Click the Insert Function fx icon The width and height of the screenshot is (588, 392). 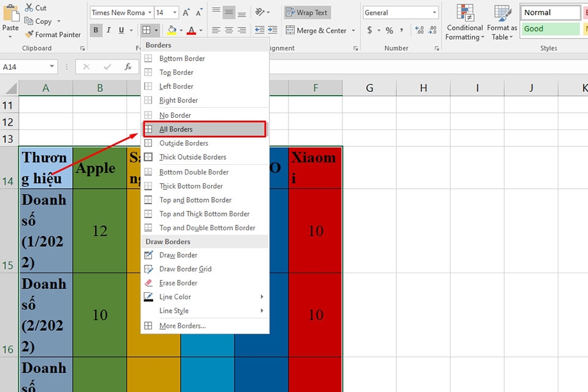128,67
